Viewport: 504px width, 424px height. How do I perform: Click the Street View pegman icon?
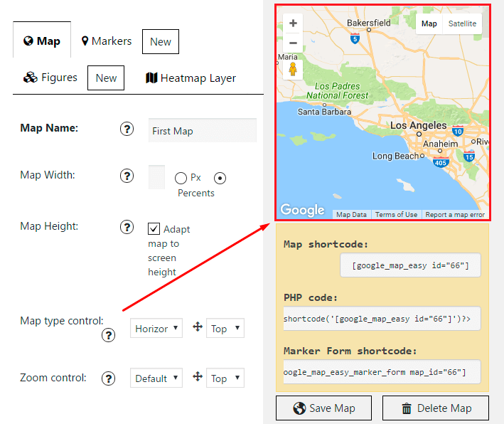click(x=293, y=69)
